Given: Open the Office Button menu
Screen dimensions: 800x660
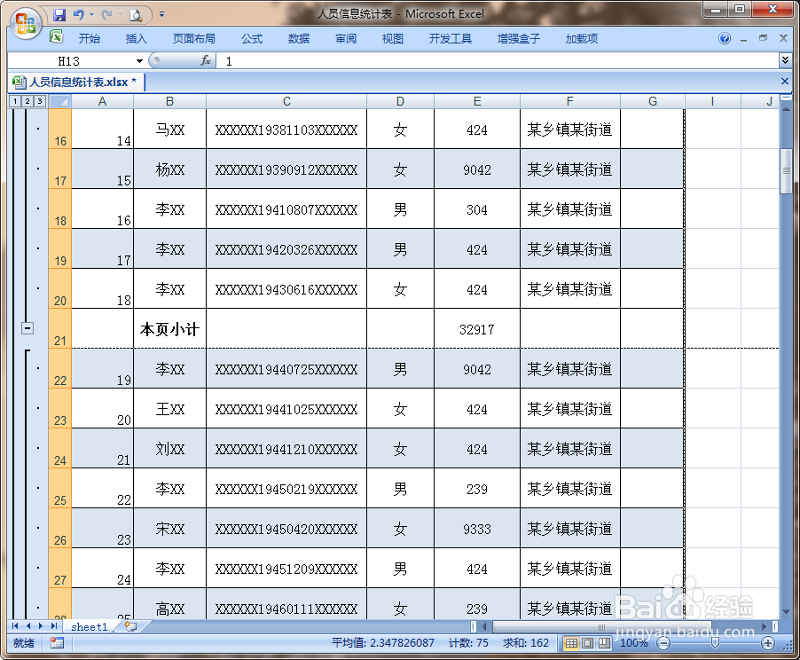Looking at the screenshot, I should 26,23.
